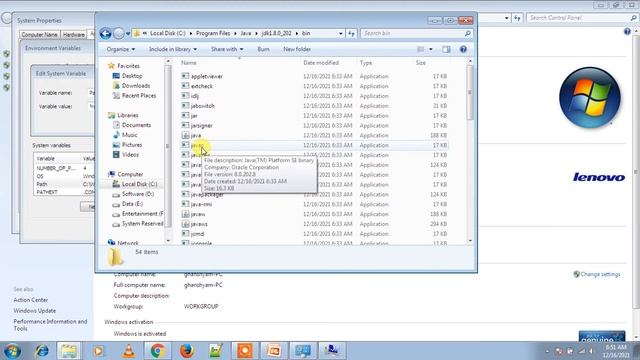Open Action Center link in Control Panel
This screenshot has width=640, height=360.
31,300
